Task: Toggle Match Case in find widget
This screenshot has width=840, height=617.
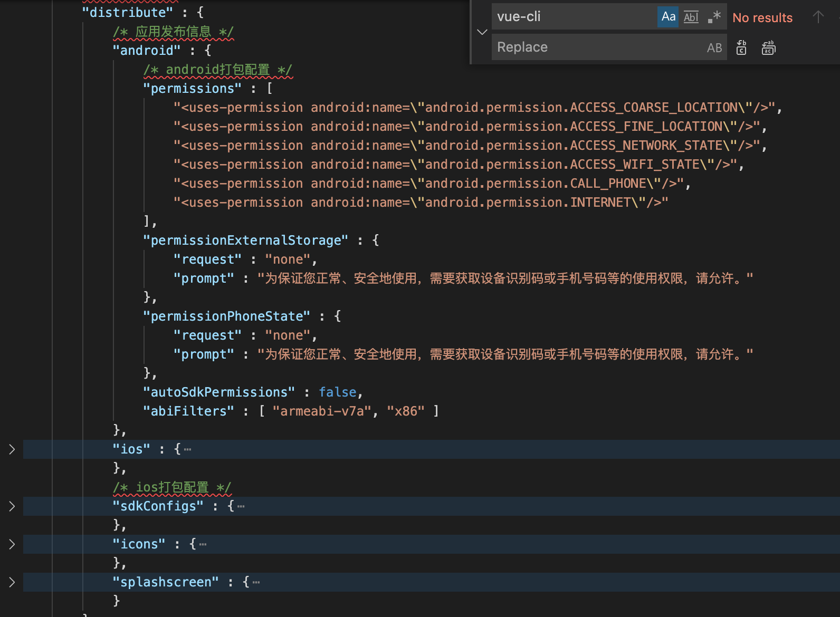Action: (668, 17)
